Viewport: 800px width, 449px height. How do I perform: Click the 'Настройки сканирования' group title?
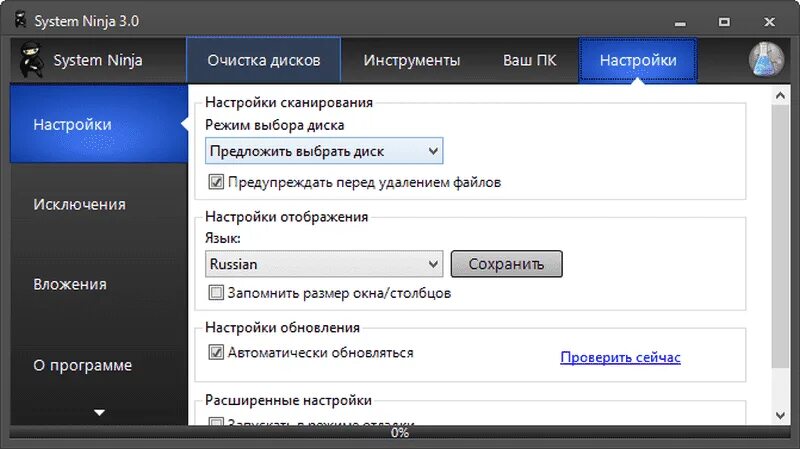pos(289,102)
